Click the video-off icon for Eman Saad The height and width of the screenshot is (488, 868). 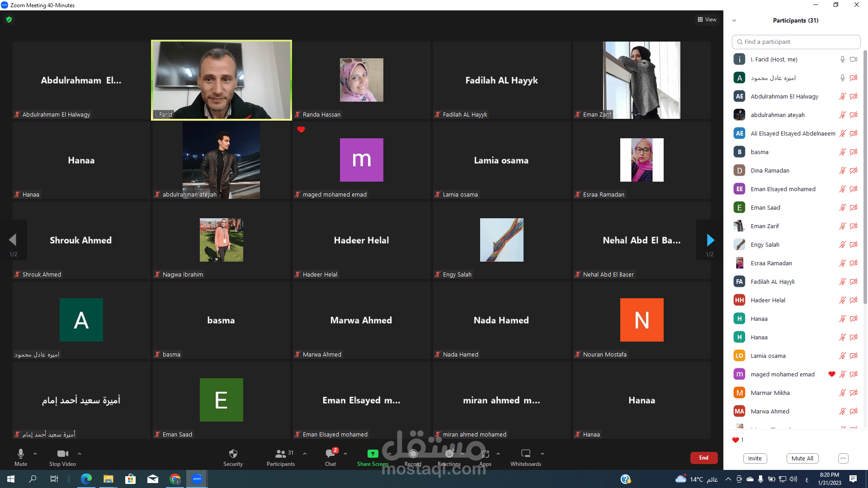(854, 207)
